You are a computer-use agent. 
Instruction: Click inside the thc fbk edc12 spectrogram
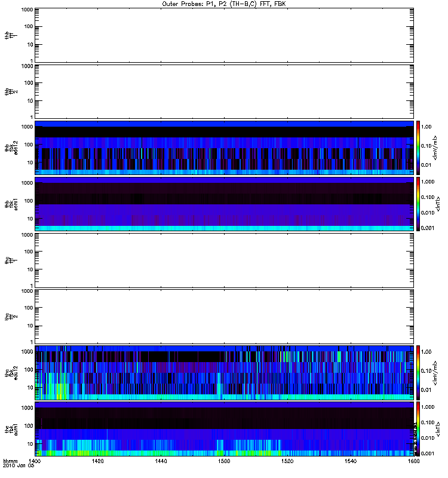click(224, 372)
